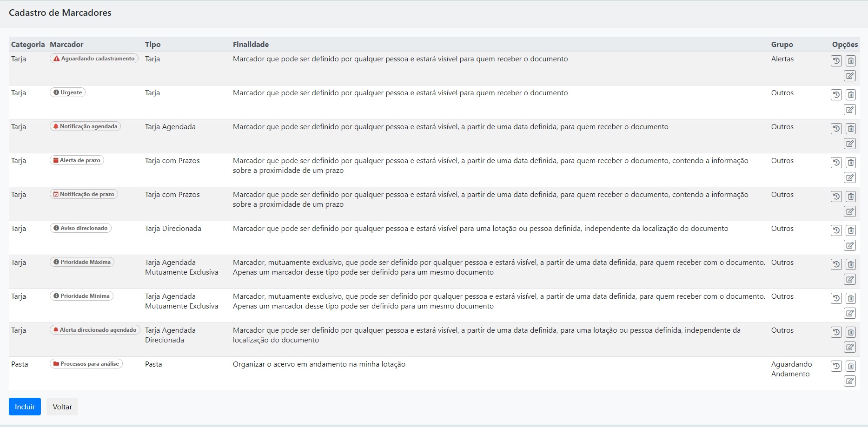
Task: Click the Processos para análise folder tag
Action: tap(86, 364)
